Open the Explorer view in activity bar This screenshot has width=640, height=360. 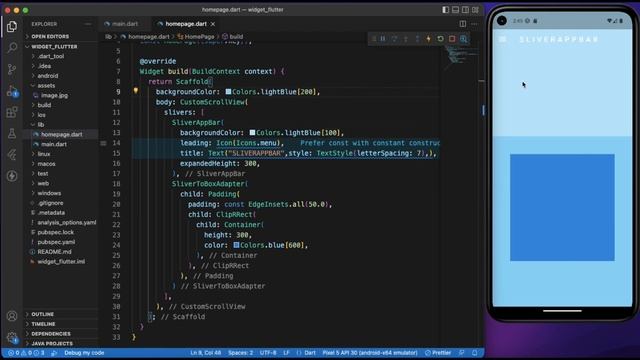click(12, 27)
